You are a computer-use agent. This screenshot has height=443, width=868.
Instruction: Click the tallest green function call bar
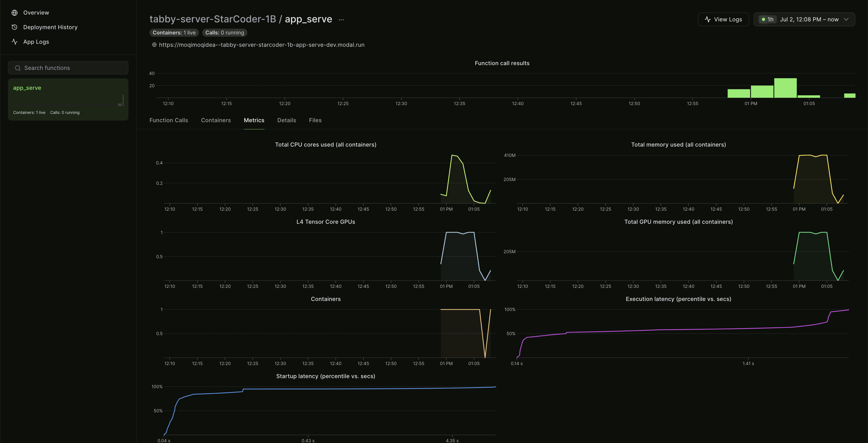click(785, 88)
